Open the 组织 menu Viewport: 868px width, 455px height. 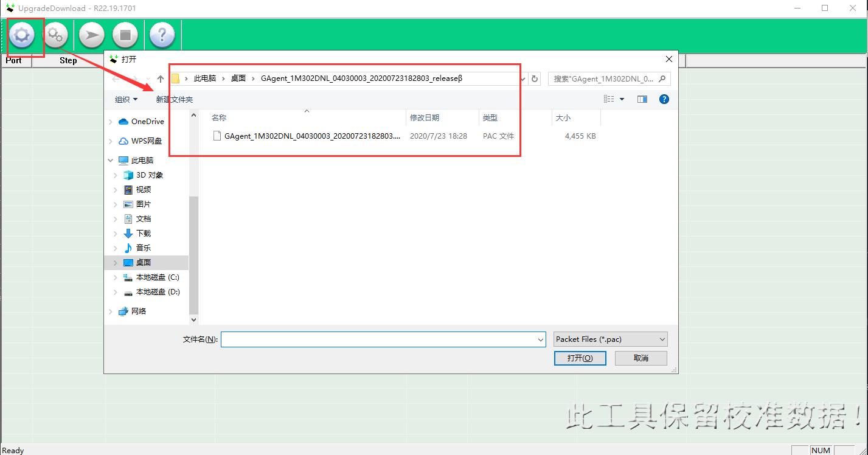(126, 99)
